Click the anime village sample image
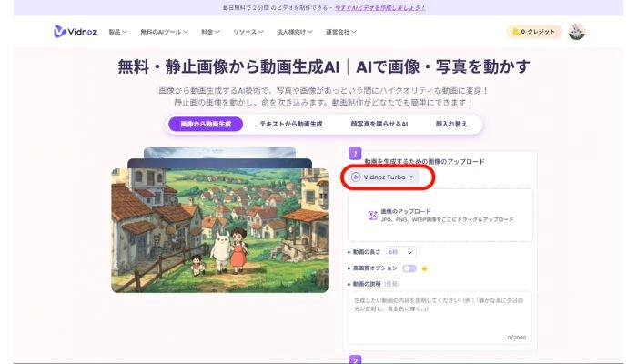Viewport: 637px width, 364px height. (220, 230)
